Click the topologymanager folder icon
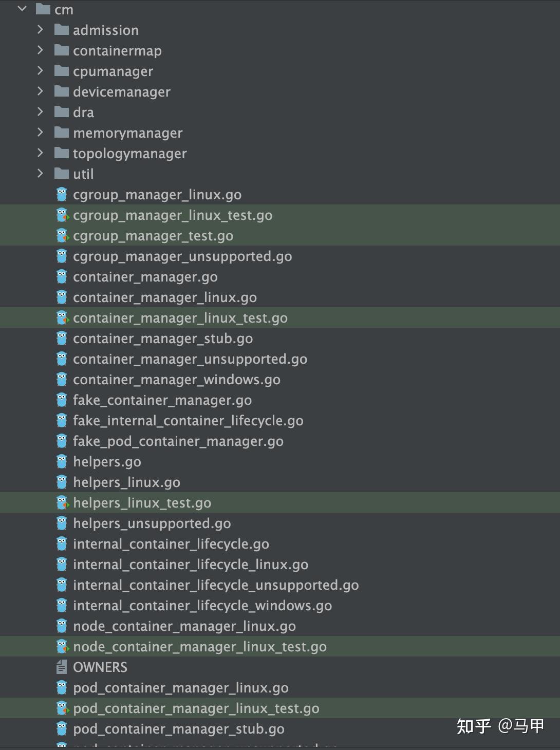The height and width of the screenshot is (750, 560). (62, 153)
